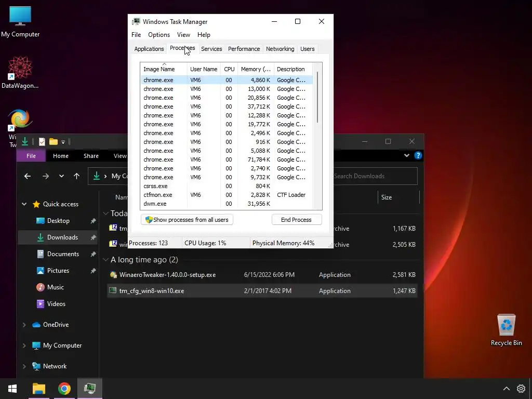Click tm_cfg_win8-win10.exe file icon
The image size is (532, 399).
(x=113, y=291)
